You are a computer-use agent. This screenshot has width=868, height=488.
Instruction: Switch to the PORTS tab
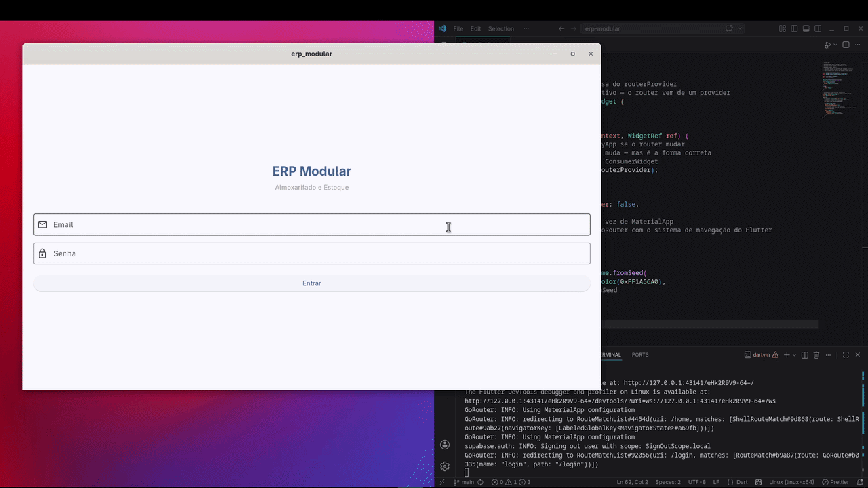(639, 354)
